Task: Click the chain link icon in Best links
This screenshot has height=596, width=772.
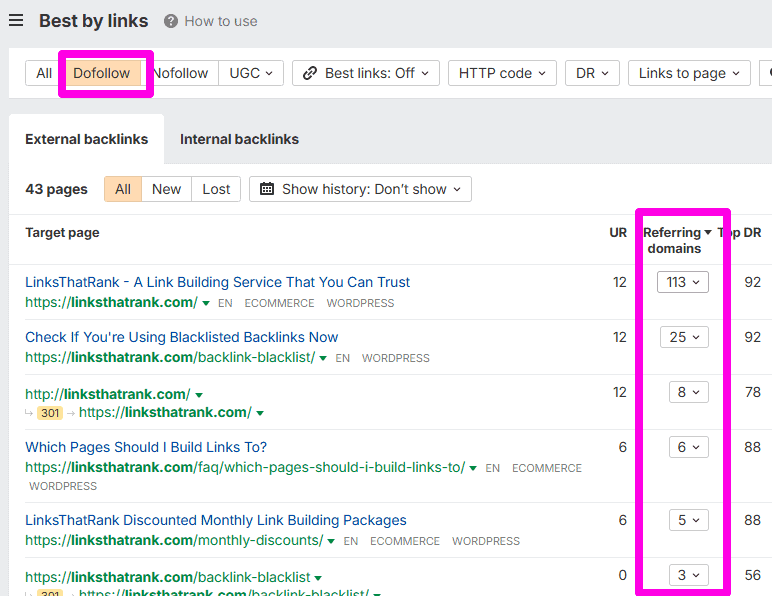Action: tap(310, 73)
